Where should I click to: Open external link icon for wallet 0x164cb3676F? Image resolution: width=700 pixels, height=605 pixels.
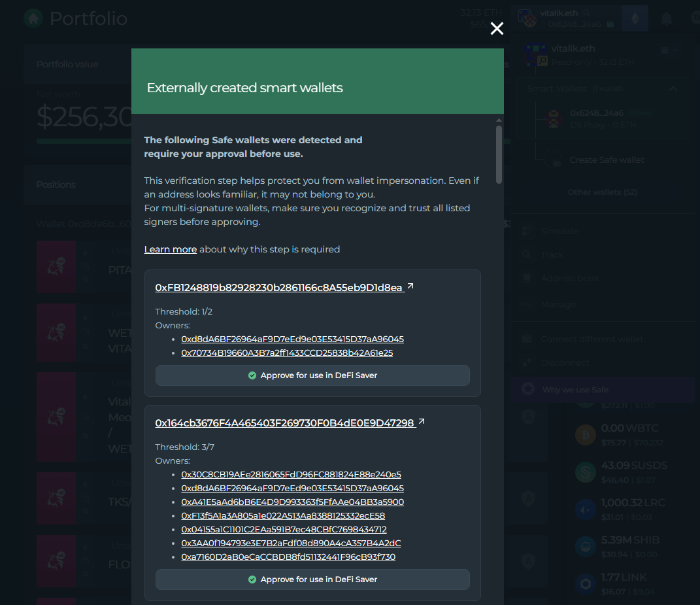422,423
